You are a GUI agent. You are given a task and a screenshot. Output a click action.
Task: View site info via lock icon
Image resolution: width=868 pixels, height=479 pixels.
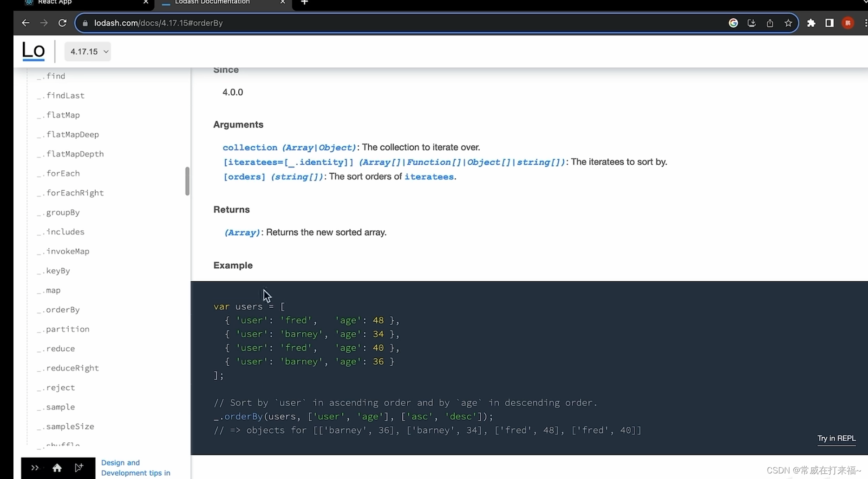point(85,23)
